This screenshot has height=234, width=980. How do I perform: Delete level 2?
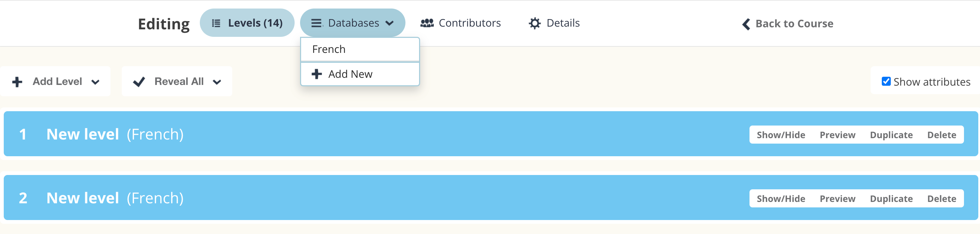click(941, 199)
